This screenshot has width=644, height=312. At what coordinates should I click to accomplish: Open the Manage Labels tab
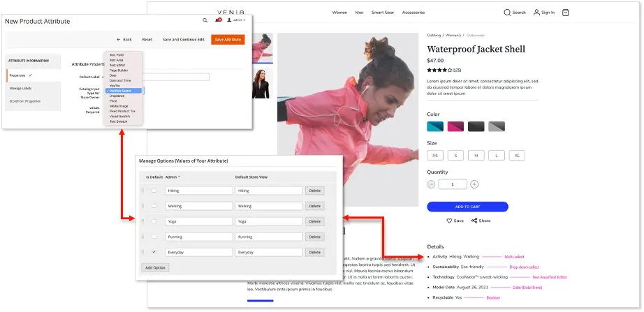pyautogui.click(x=34, y=88)
